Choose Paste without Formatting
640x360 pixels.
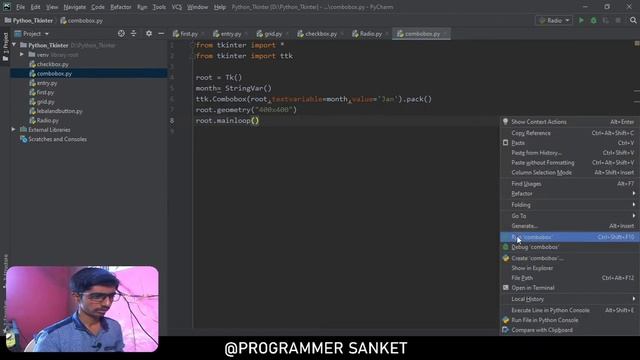pos(570,162)
